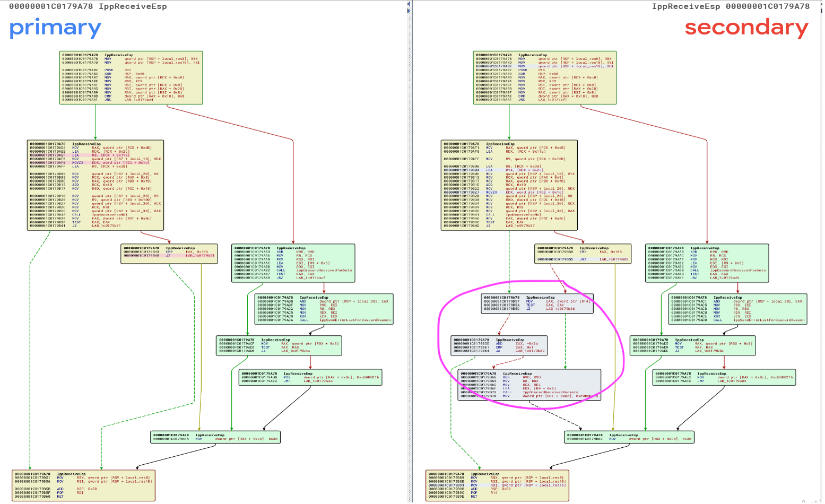
Task: Select primary entry block containing PUSH RDI
Action: (x=131, y=77)
